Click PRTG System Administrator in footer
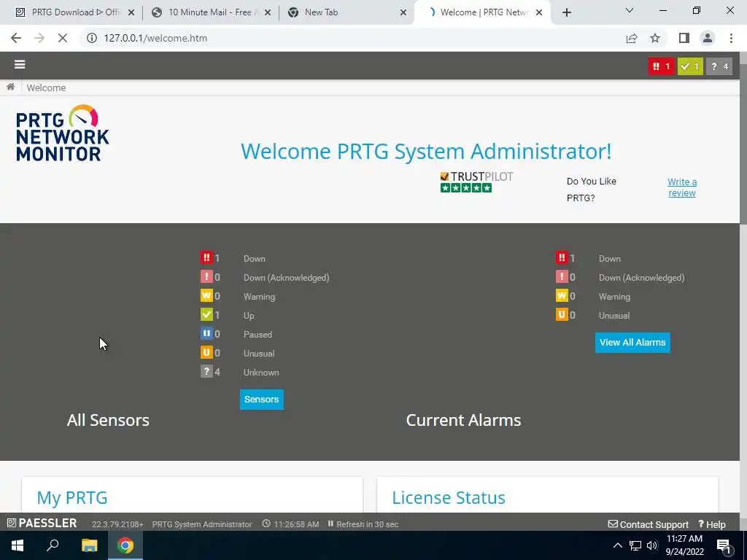 (x=202, y=524)
